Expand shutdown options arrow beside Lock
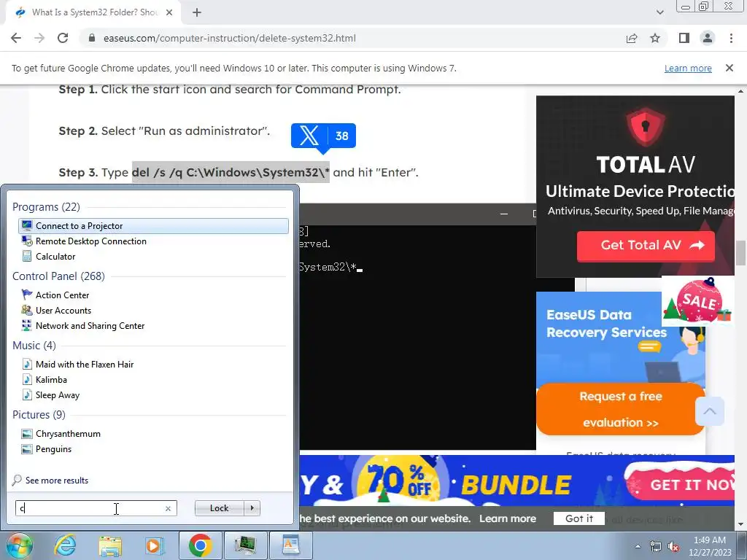Screen dimensions: 747x560 click(252, 508)
